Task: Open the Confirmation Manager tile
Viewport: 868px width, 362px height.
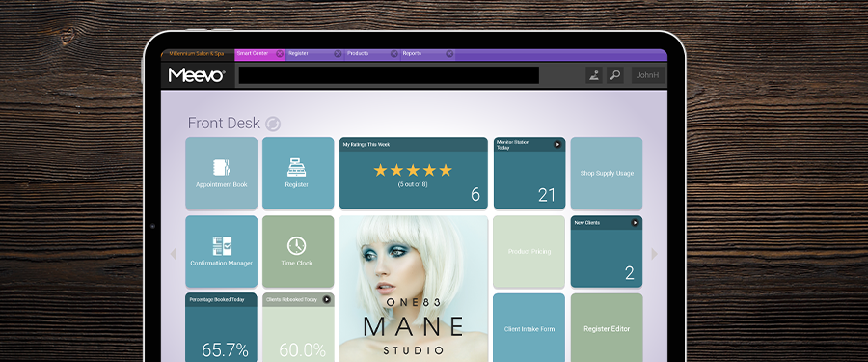Action: tap(222, 252)
